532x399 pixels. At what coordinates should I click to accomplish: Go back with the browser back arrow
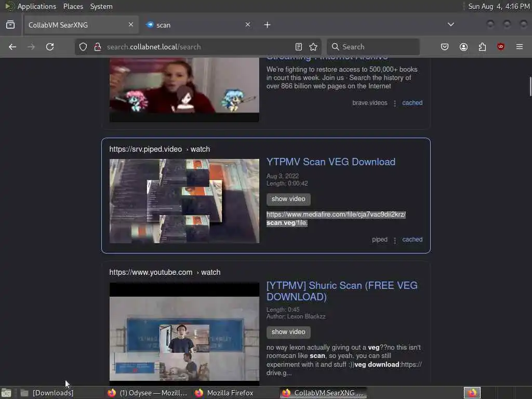pos(12,47)
